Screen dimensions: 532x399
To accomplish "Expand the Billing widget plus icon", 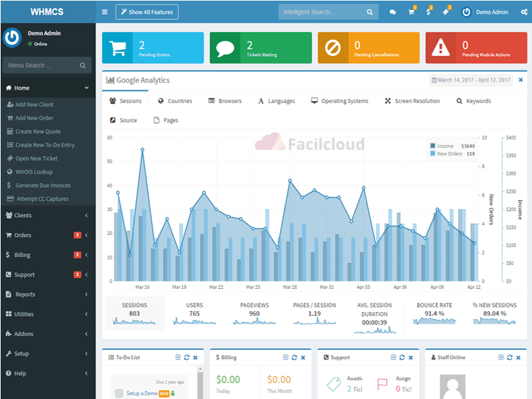I will [286, 357].
